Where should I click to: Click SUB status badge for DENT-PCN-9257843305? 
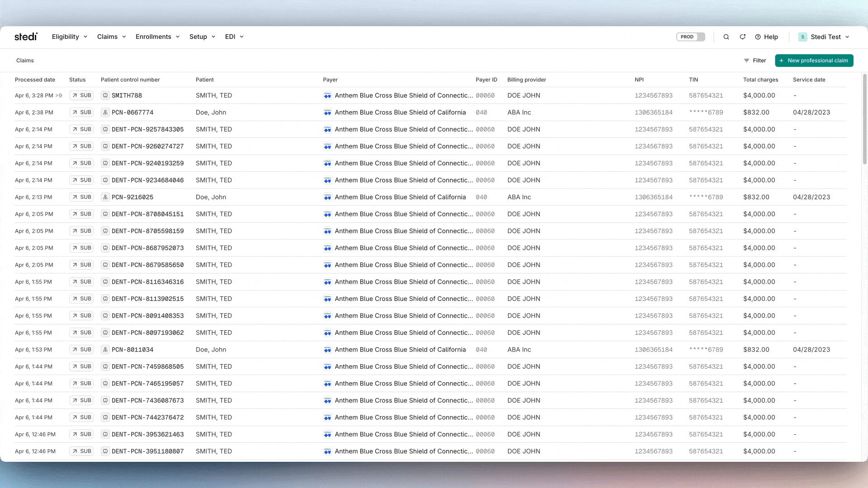click(81, 129)
